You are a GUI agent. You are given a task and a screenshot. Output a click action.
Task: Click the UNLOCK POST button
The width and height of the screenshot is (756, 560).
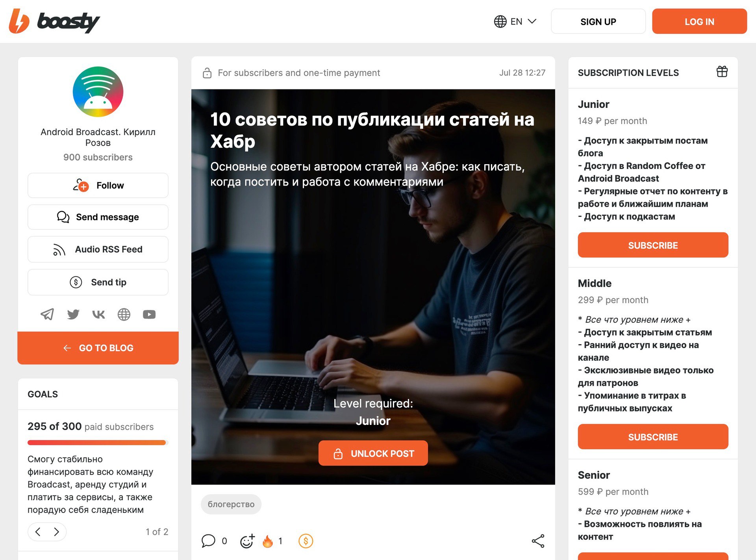(373, 453)
